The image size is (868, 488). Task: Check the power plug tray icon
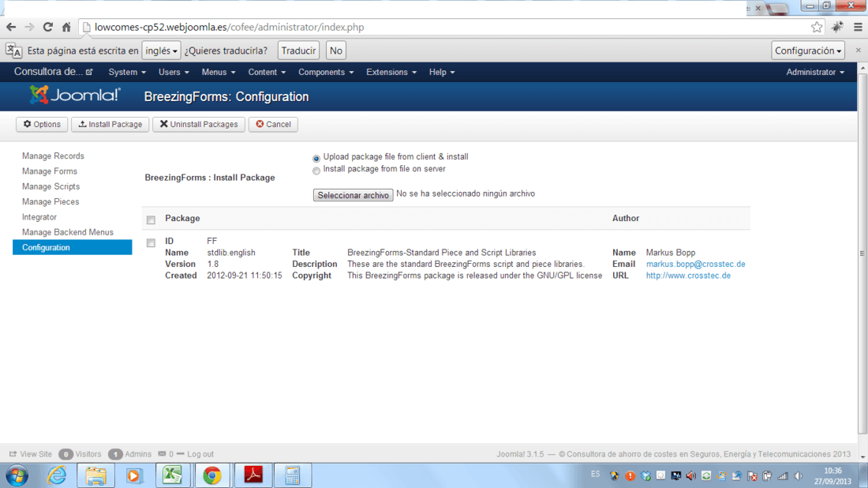[x=767, y=476]
